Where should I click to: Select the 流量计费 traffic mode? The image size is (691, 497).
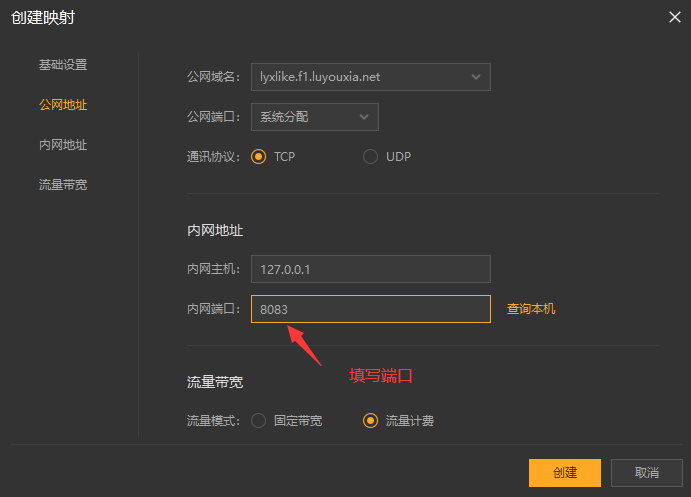click(x=370, y=420)
